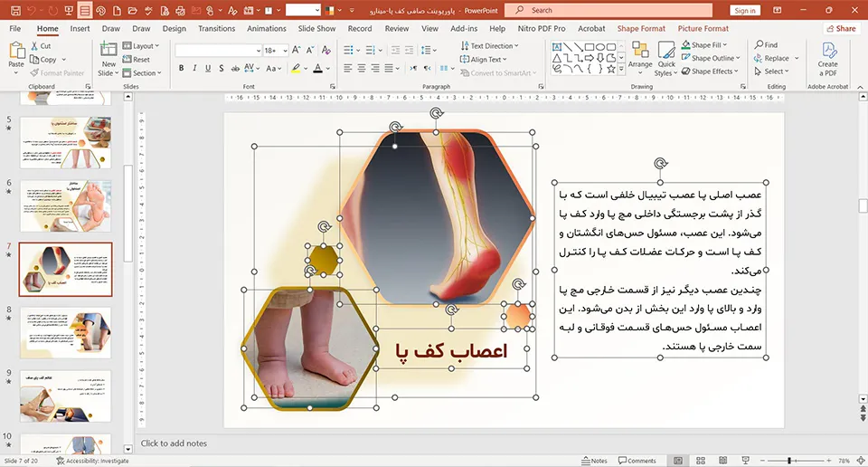The image size is (868, 467).
Task: Click the Normal view icon in status bar
Action: point(678,461)
